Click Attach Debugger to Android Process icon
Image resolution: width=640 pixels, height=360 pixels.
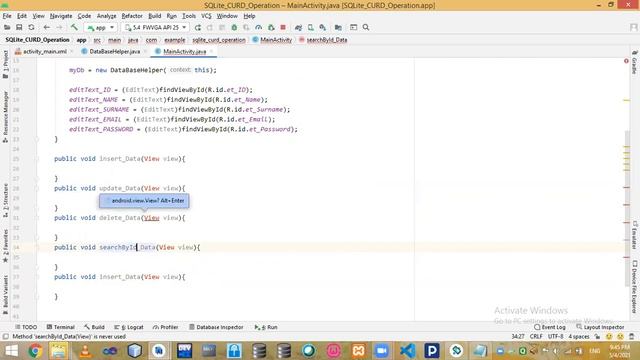click(x=271, y=27)
